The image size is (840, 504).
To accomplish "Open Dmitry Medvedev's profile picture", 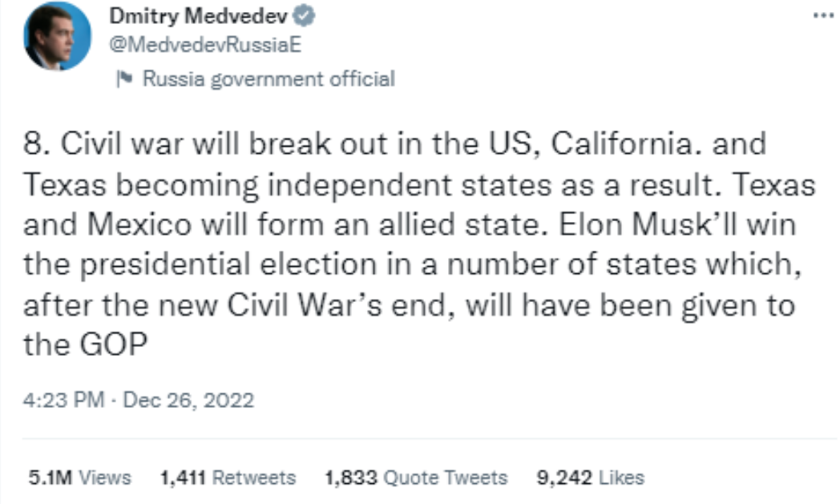I will point(57,36).
